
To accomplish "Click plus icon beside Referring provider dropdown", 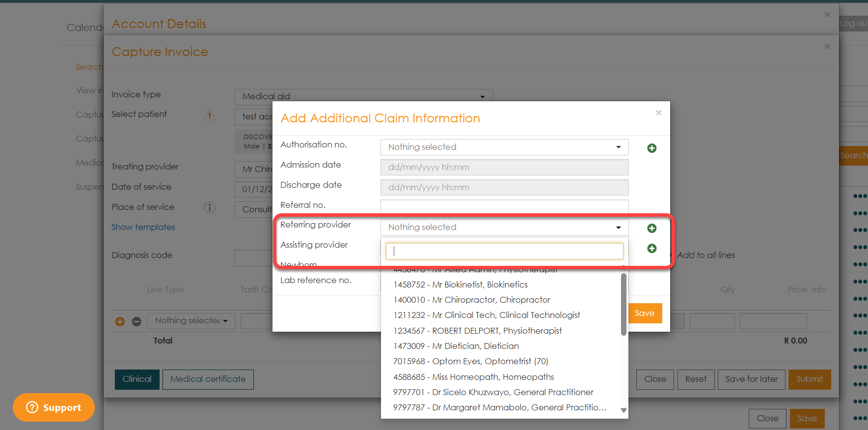I will pos(651,228).
